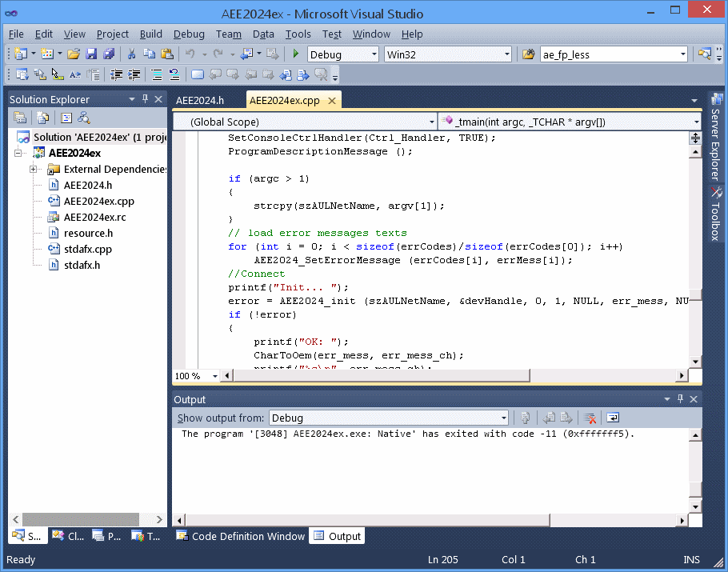Viewport: 728px width, 572px height.
Task: Close the AEE2024ex.cpp editor tab
Action: (331, 100)
